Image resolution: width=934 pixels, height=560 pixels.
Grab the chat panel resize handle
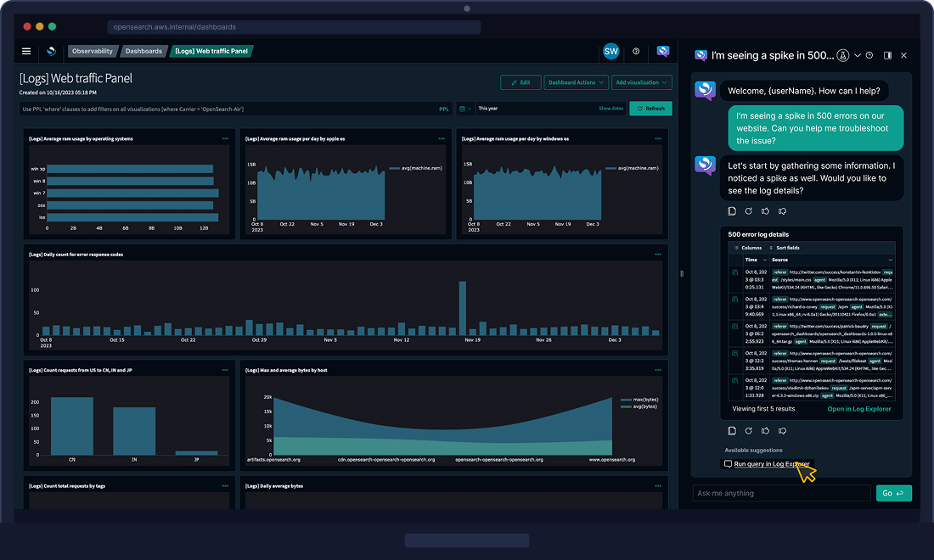click(682, 274)
